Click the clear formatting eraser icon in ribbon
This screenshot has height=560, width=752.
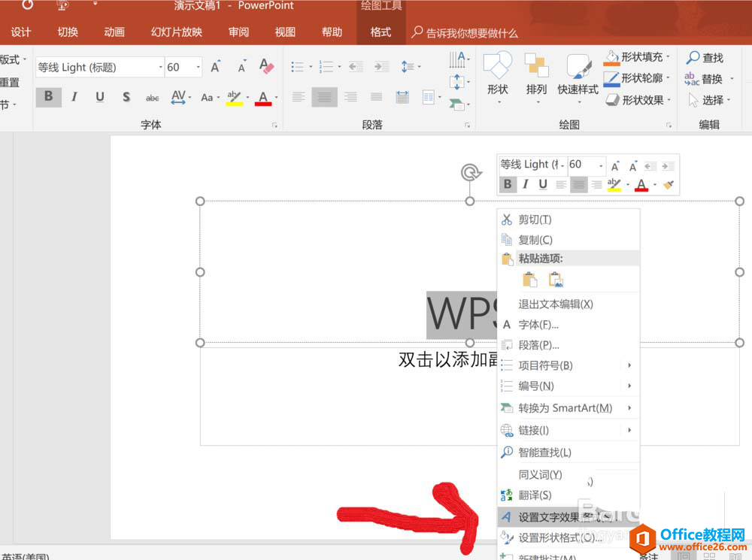pos(265,67)
